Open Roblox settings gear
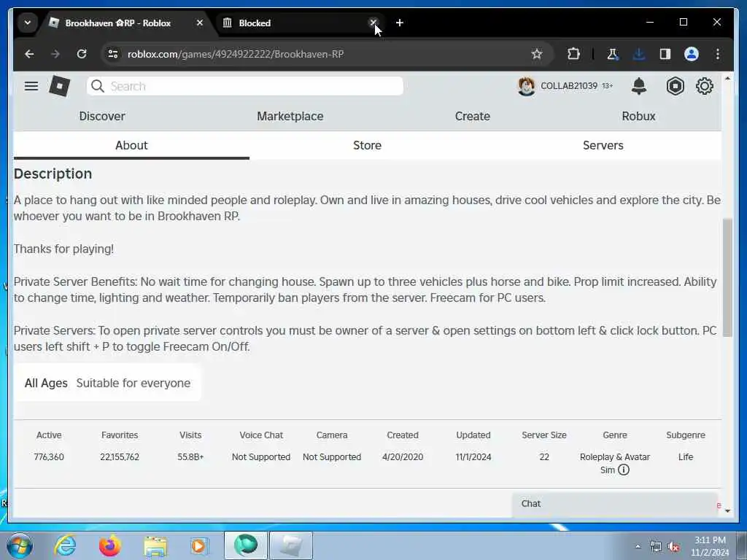Screen dimensions: 747x560 coord(705,86)
